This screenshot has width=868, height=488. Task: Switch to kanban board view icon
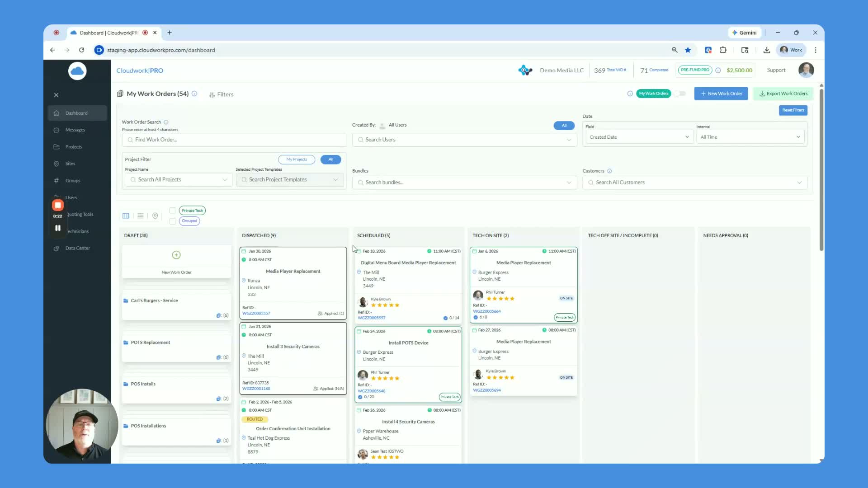[126, 216]
